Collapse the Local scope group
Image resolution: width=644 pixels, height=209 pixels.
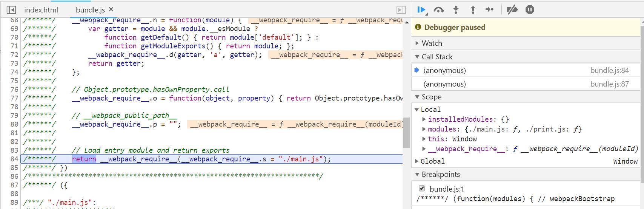coord(417,109)
